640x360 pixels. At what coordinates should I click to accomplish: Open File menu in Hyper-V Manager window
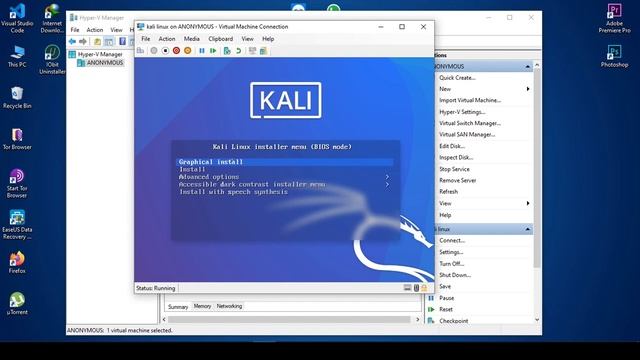(x=75, y=30)
